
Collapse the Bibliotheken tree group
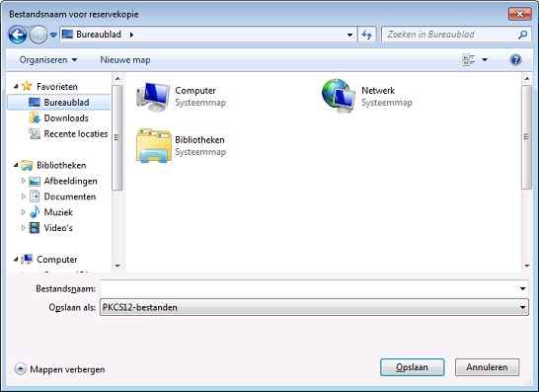click(16, 166)
